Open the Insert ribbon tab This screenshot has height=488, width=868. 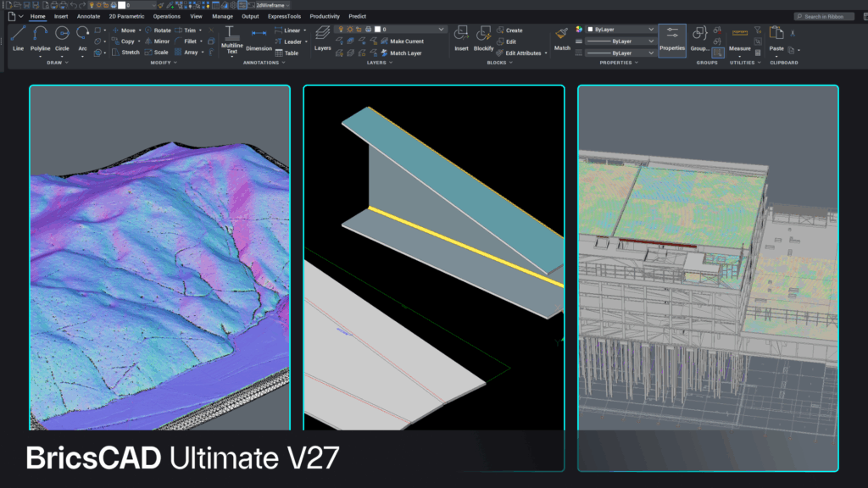click(x=61, y=17)
